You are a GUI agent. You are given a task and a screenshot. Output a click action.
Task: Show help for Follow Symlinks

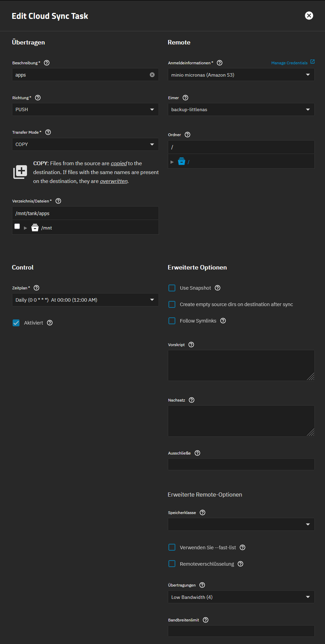click(223, 321)
